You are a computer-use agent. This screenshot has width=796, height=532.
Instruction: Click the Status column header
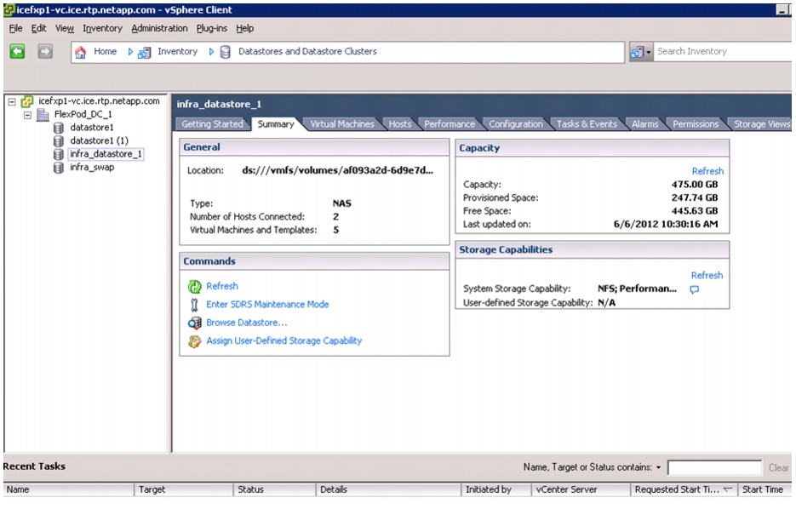[274, 490]
